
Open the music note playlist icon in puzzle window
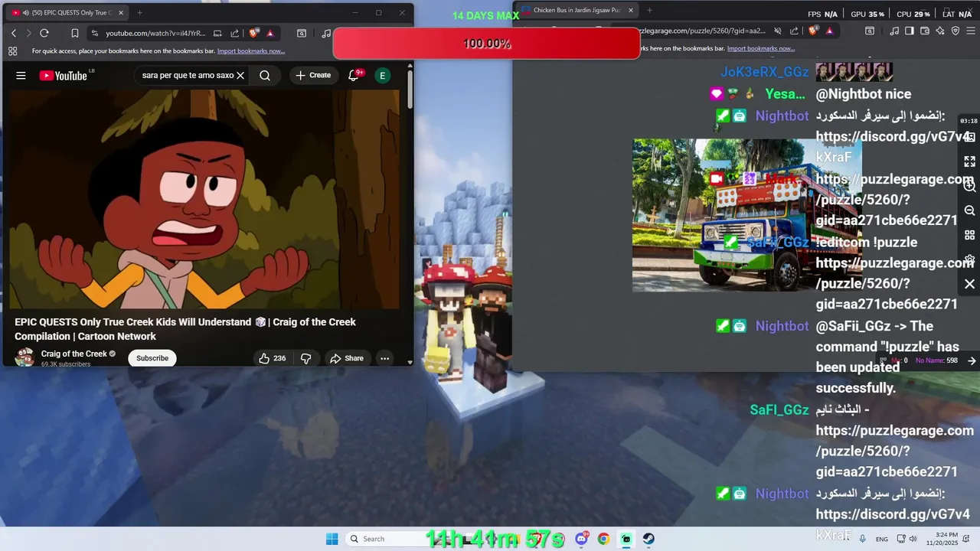tap(895, 31)
